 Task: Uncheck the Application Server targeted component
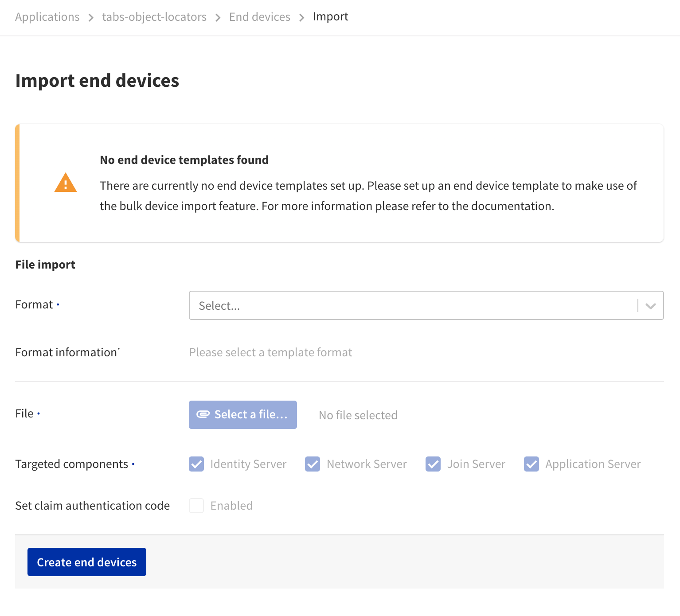tap(531, 464)
